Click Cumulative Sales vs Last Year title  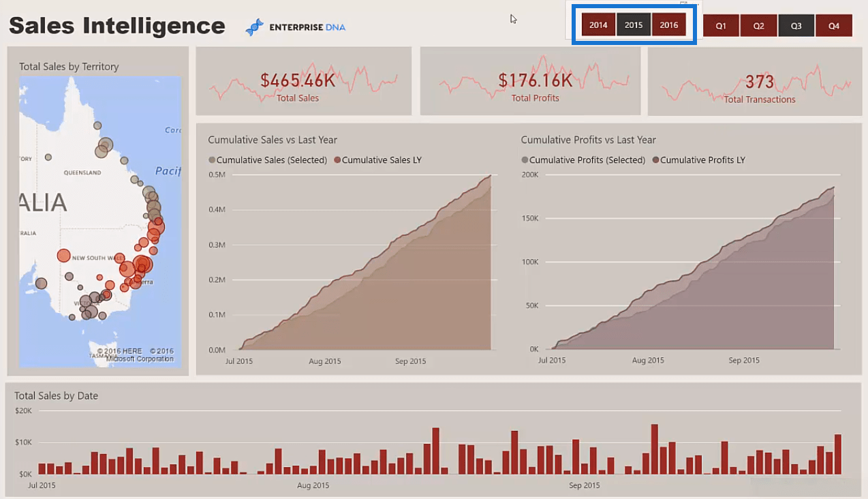273,140
